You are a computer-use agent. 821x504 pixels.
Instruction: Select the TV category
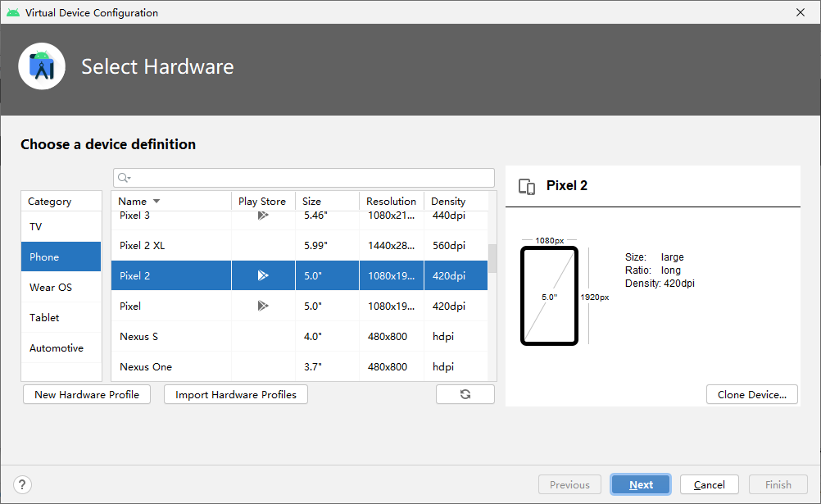tap(61, 227)
